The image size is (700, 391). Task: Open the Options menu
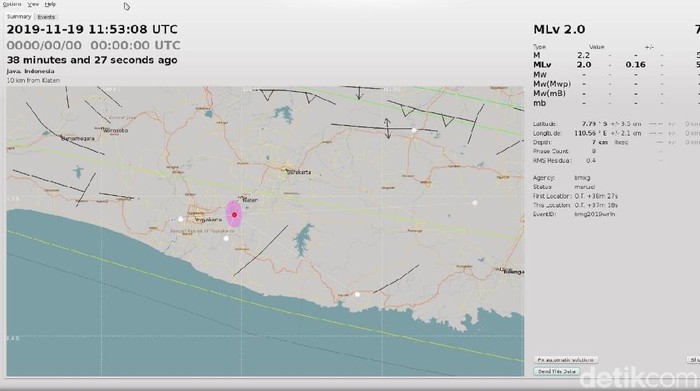pyautogui.click(x=12, y=4)
